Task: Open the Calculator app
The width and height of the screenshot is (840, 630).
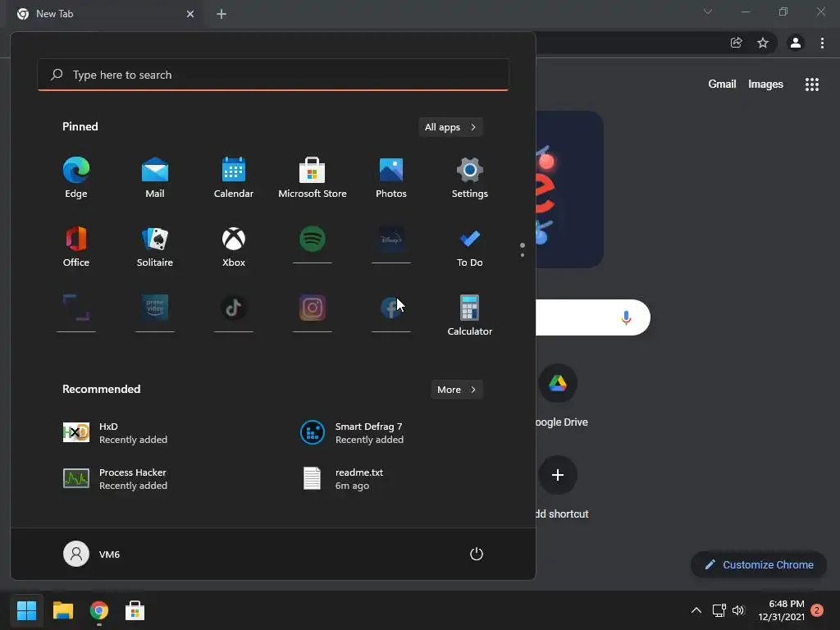Action: tap(470, 316)
